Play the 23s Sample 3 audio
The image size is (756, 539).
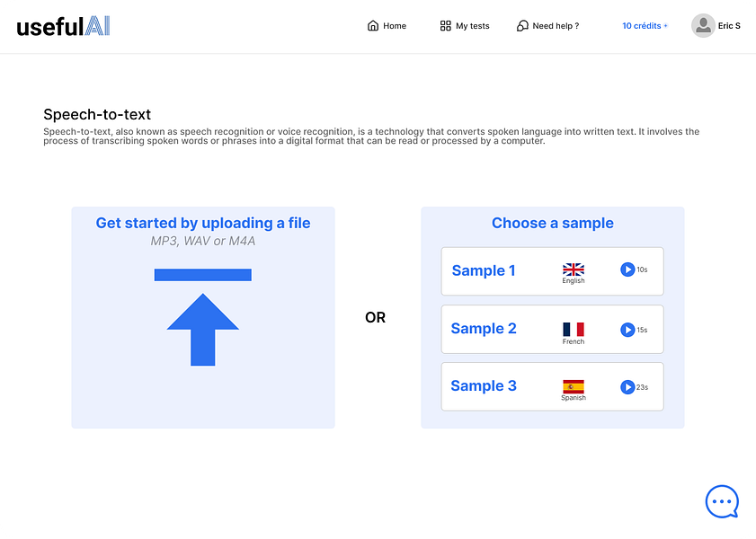click(x=627, y=387)
